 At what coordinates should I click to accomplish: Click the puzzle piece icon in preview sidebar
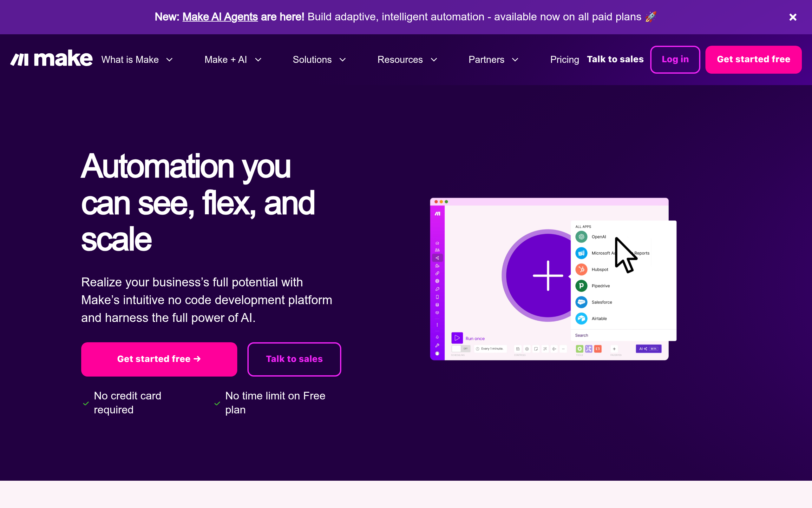437,266
